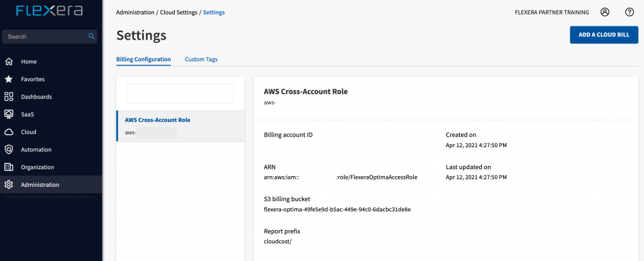Click Flexera Partner Training organization name
This screenshot has height=261, width=644.
click(x=552, y=13)
